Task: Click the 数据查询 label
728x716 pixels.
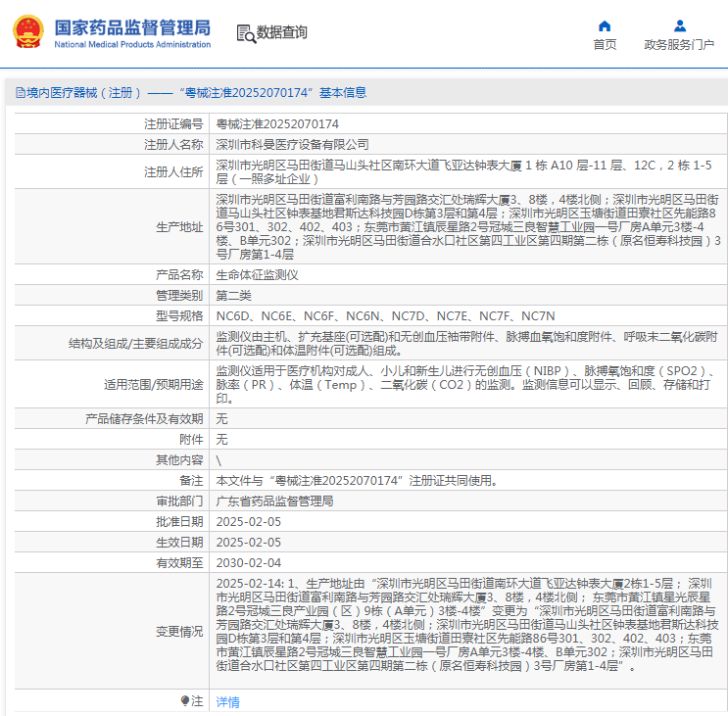Action: click(282, 32)
